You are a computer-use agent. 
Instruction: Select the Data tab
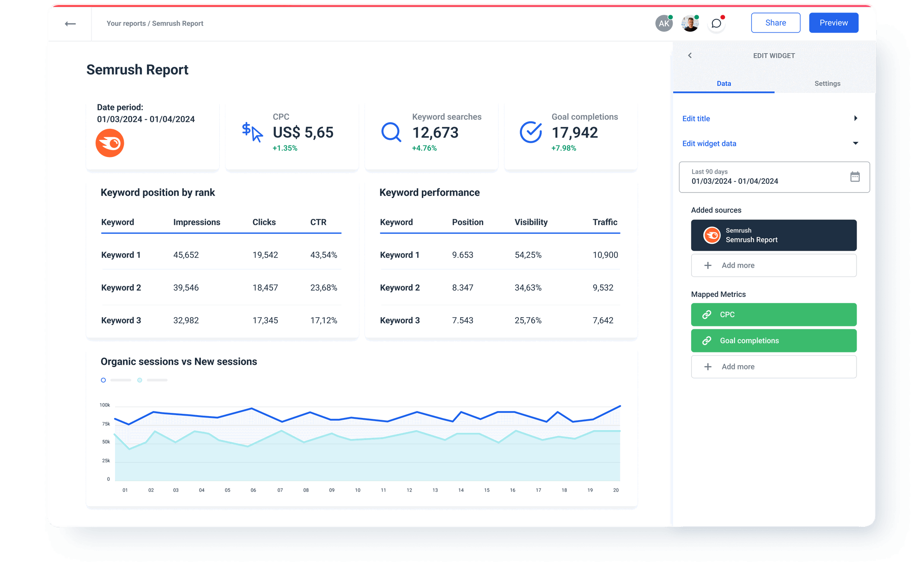(x=723, y=84)
